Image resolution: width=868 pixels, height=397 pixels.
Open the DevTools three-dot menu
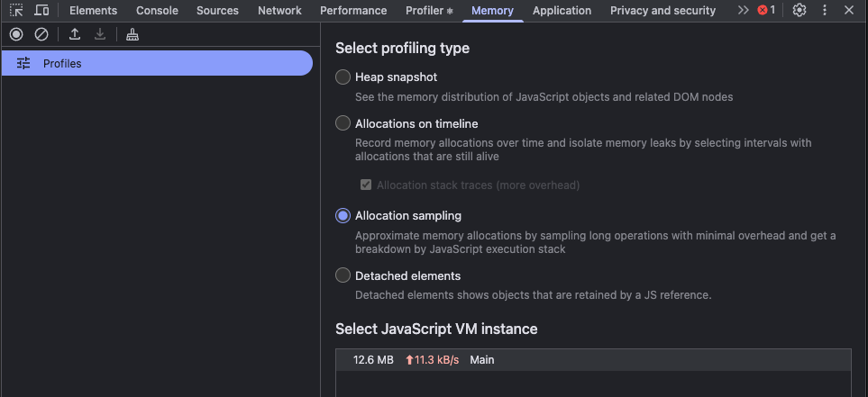(824, 11)
